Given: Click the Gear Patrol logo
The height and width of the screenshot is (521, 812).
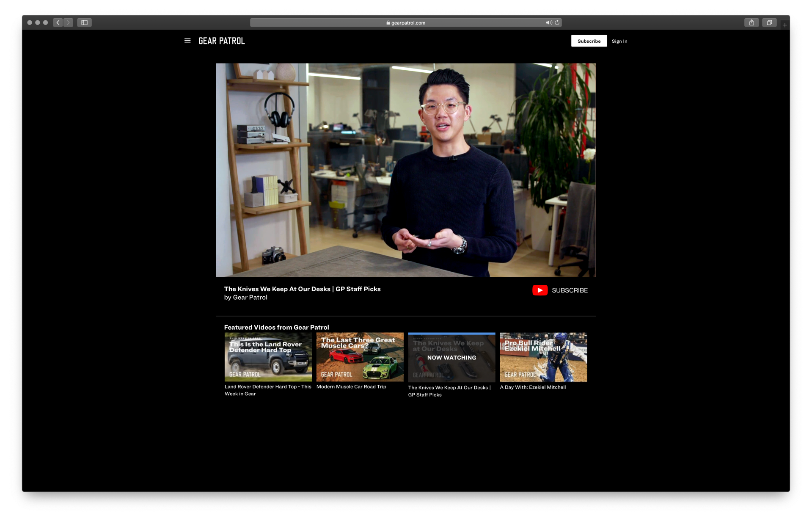Looking at the screenshot, I should [x=221, y=41].
